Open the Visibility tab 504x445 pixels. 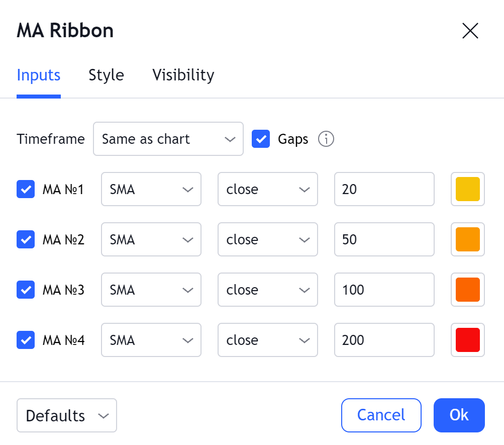click(x=183, y=75)
